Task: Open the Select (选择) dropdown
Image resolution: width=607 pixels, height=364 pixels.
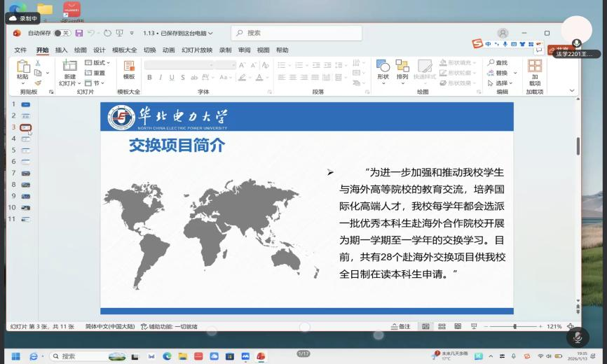Action: pyautogui.click(x=502, y=83)
